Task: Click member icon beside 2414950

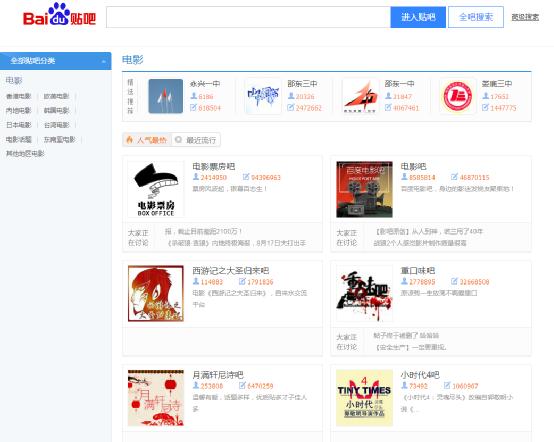Action: (196, 177)
